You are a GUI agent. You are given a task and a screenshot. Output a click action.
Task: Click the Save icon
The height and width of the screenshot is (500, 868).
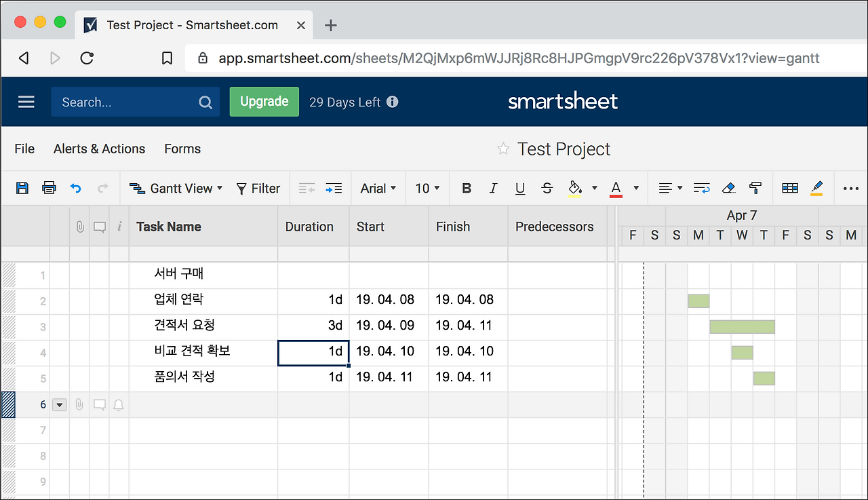(x=22, y=188)
